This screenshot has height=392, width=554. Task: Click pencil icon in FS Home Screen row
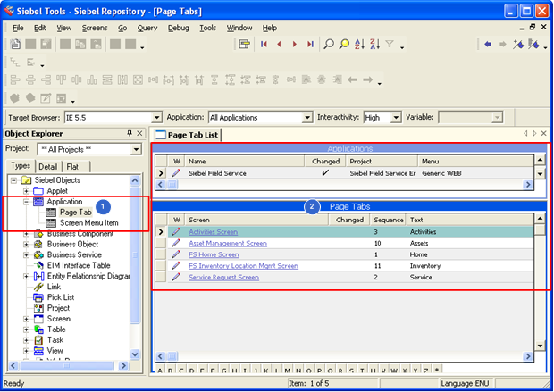pyautogui.click(x=176, y=254)
